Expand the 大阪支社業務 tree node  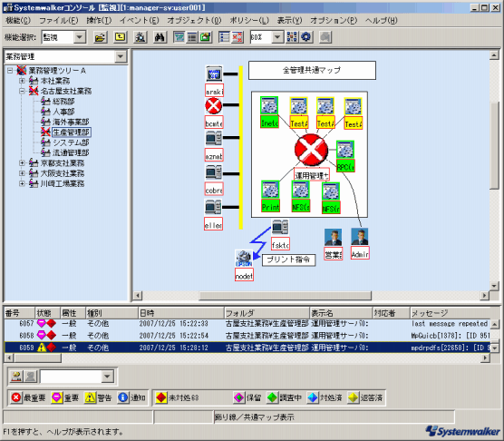22,173
